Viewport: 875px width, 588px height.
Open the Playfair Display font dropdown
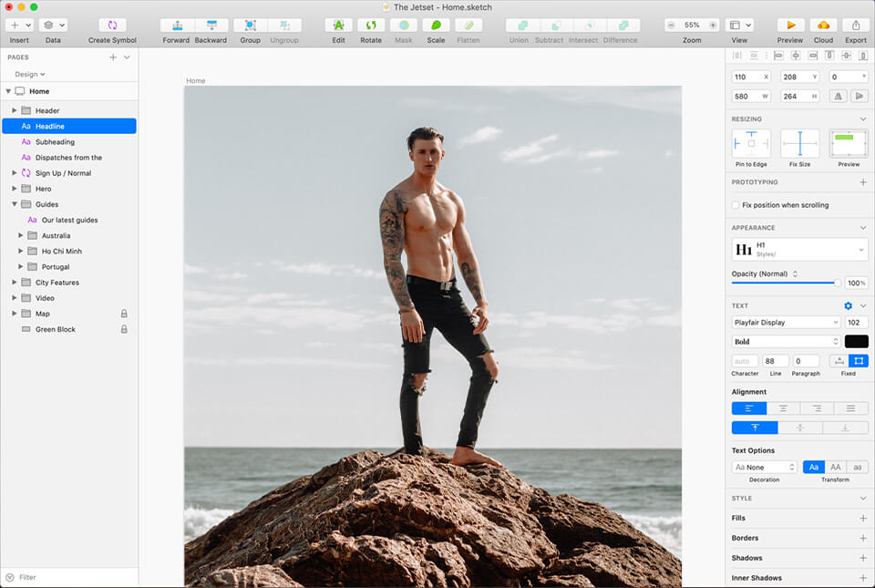pos(786,322)
